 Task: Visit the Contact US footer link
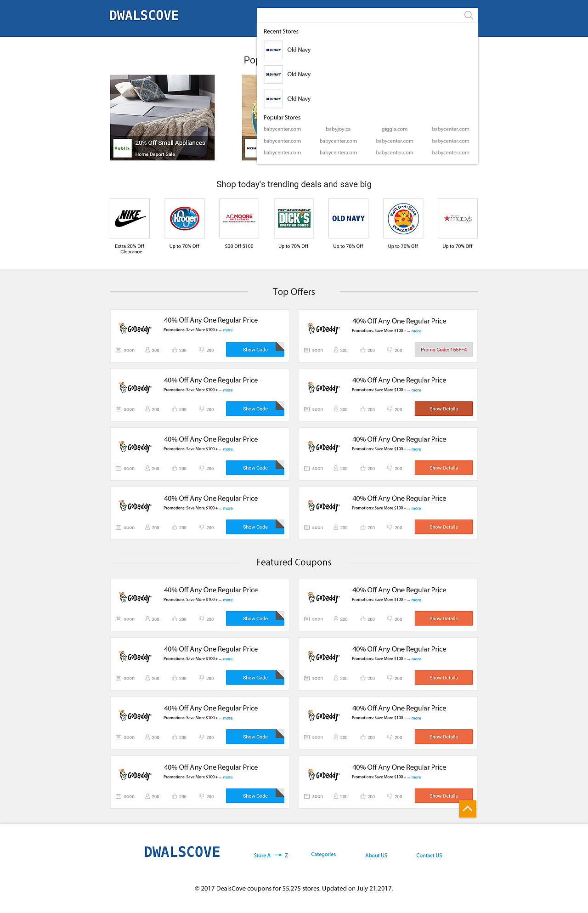coord(429,855)
